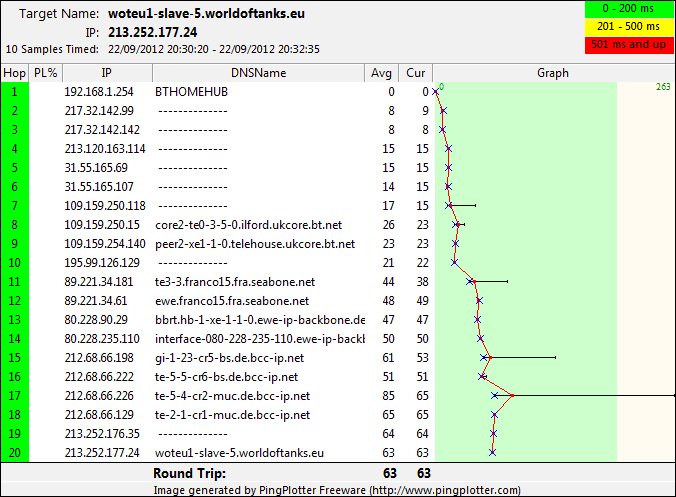Click the Graph column header
Screen dimensions: 676x497
pyautogui.click(x=553, y=73)
